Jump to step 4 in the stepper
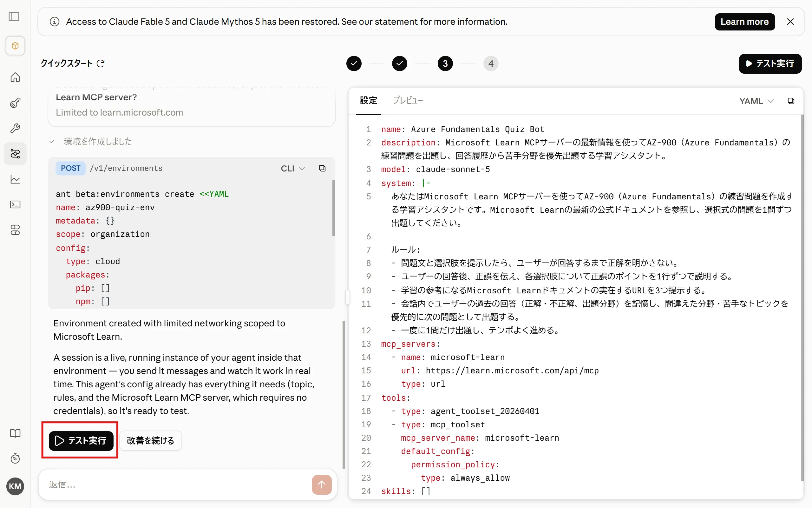This screenshot has height=508, width=812. tap(491, 63)
